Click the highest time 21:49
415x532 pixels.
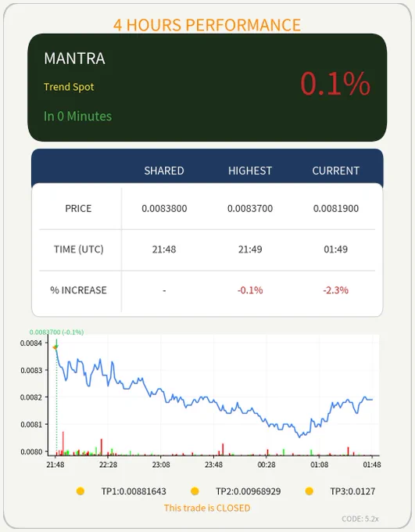point(250,250)
